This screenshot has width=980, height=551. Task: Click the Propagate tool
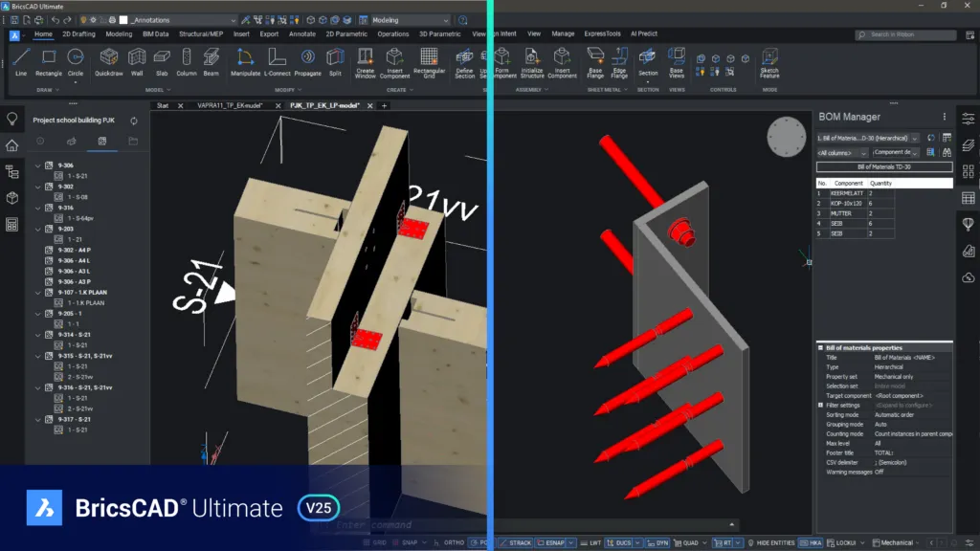pos(307,62)
